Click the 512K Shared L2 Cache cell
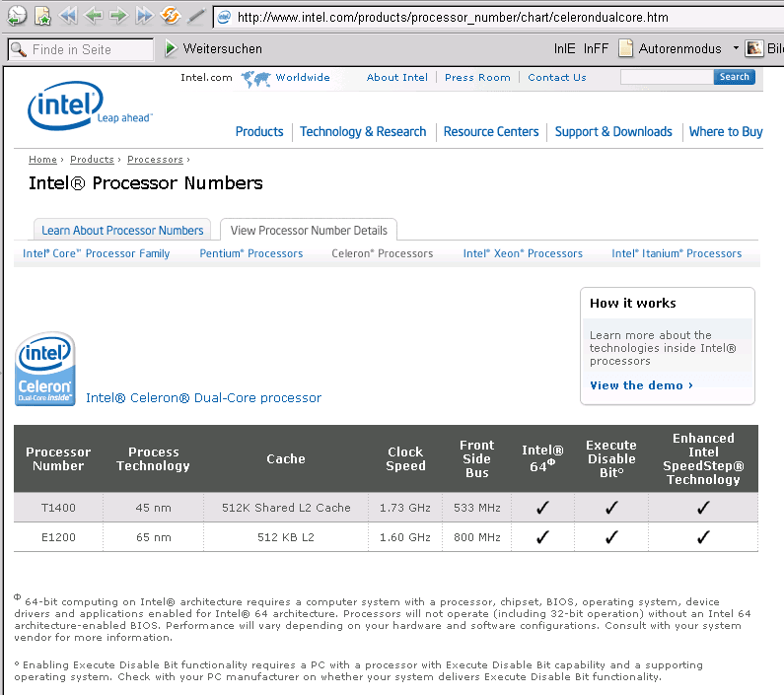This screenshot has height=695, width=784. click(x=286, y=508)
